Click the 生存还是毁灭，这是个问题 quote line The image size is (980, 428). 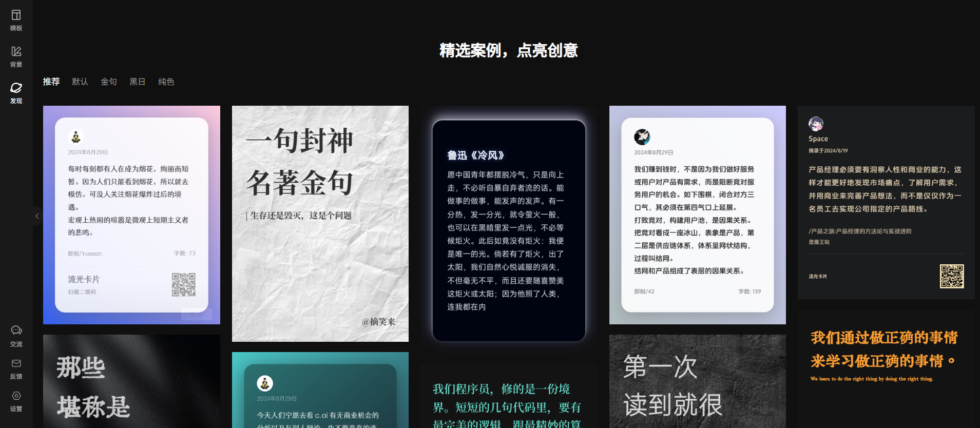(x=301, y=216)
